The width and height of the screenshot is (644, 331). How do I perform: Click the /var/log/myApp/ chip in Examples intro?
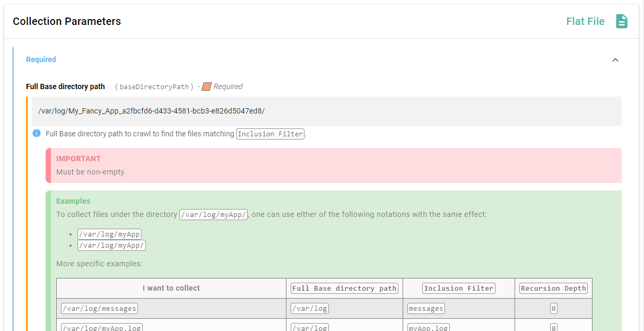point(213,214)
